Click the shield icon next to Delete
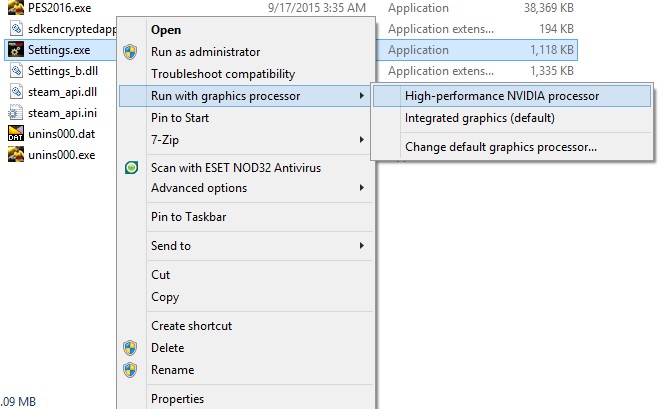 pyautogui.click(x=130, y=348)
